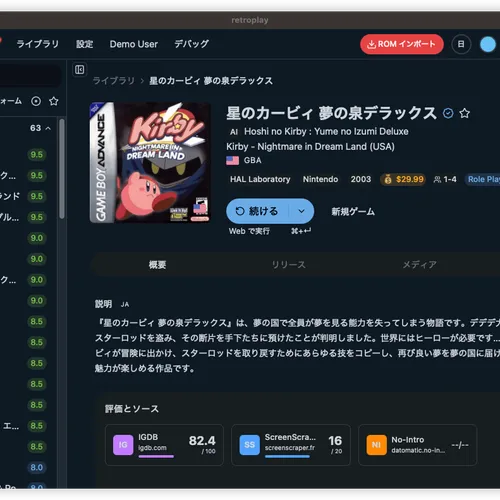Click the No-Intro NI source icon
The width and height of the screenshot is (500, 500).
376,445
